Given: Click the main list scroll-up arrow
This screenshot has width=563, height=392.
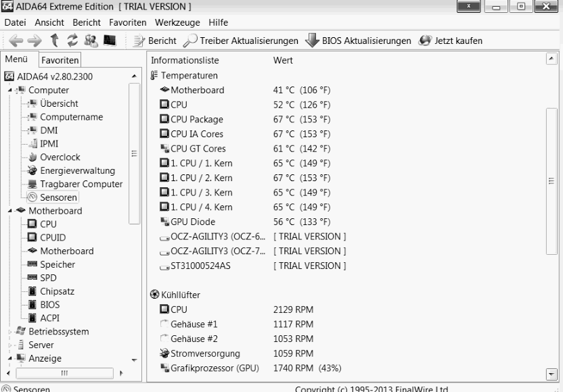Looking at the screenshot, I should pos(551,58).
